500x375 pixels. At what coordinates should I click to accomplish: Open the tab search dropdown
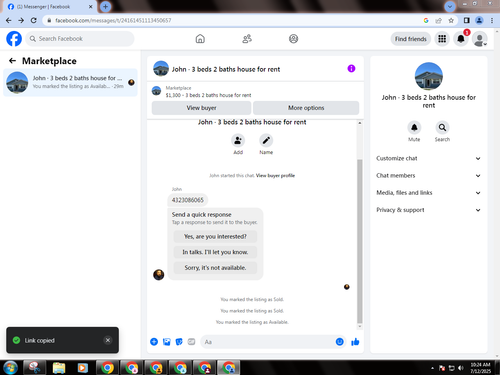tap(450, 6)
